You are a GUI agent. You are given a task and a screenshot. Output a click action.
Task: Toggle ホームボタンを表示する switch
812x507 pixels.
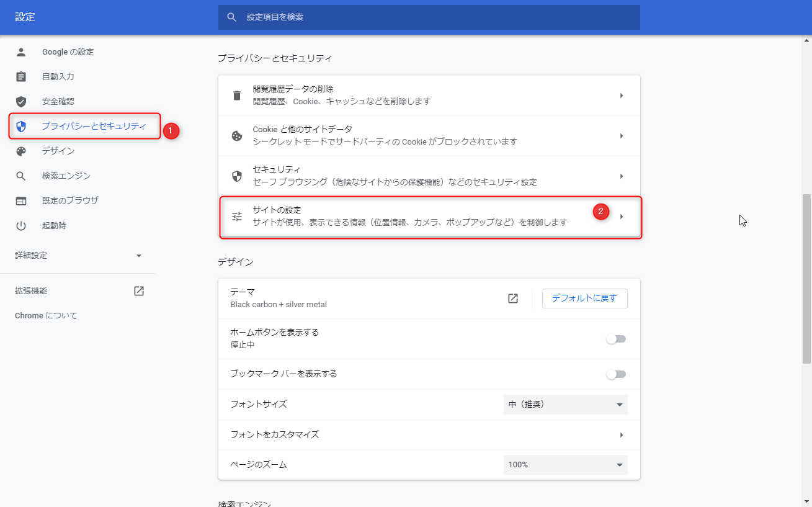click(x=616, y=339)
